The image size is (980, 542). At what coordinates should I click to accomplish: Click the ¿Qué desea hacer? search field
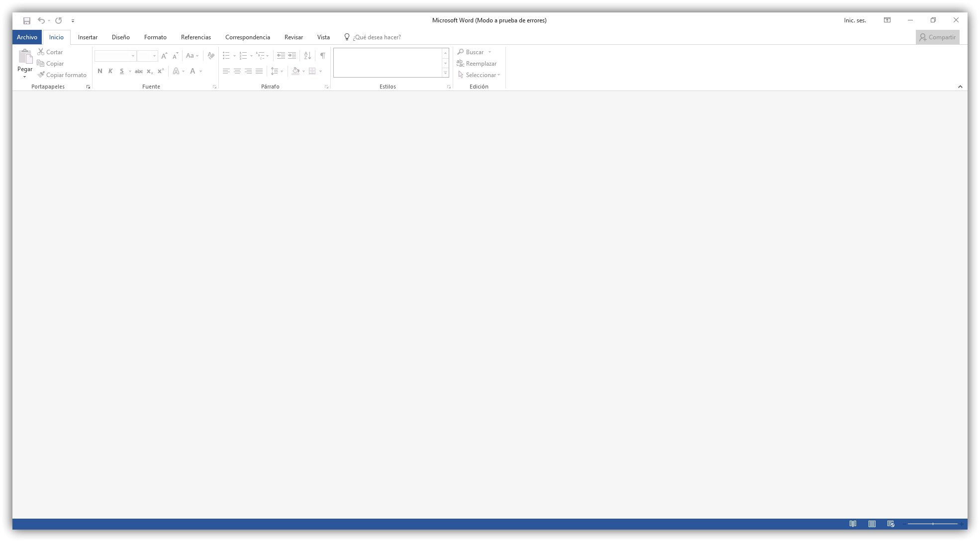click(x=377, y=37)
